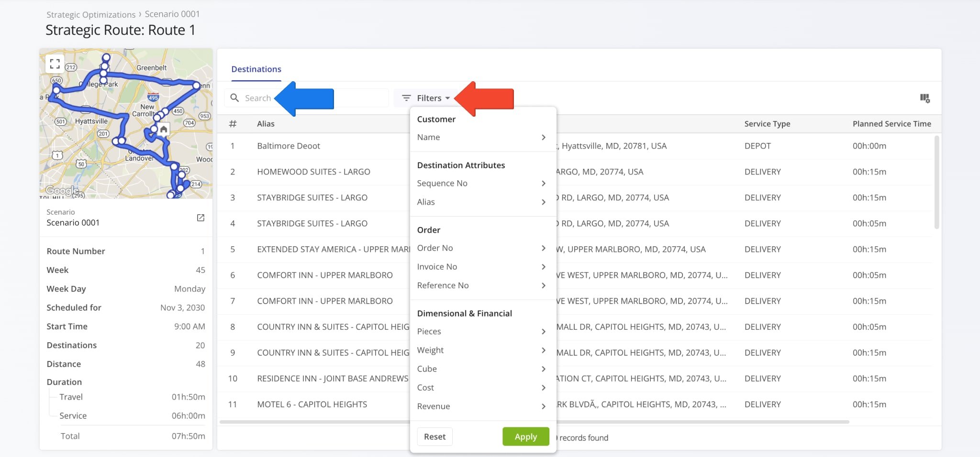Open Scenario 0001 via the external link icon
980x457 pixels.
click(x=200, y=218)
